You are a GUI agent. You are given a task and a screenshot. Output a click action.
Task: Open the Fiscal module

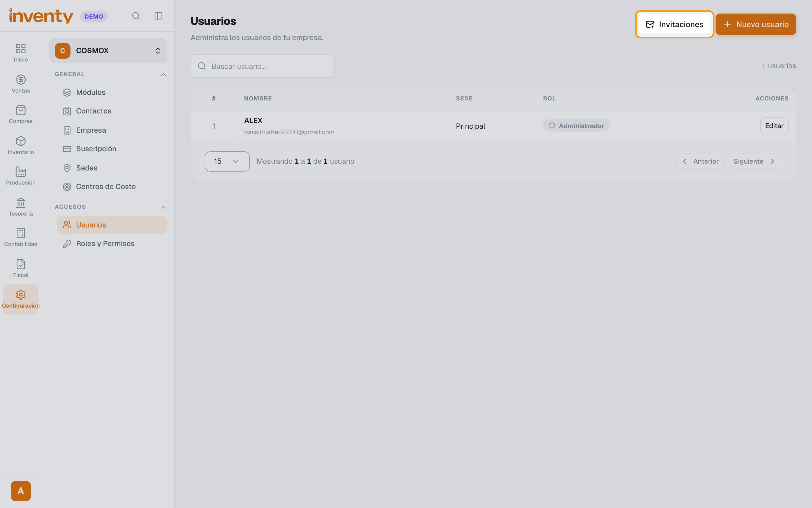[21, 268]
